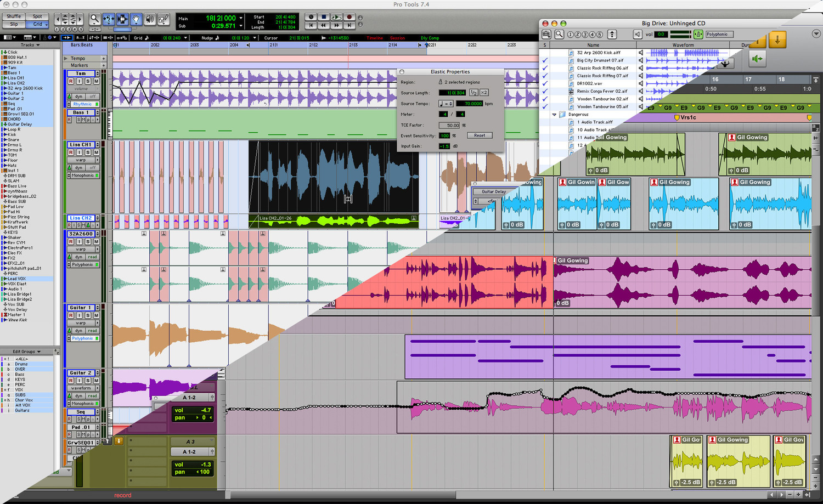The width and height of the screenshot is (823, 504).
Task: Click the Session tab in the ruler area
Action: [x=398, y=37]
